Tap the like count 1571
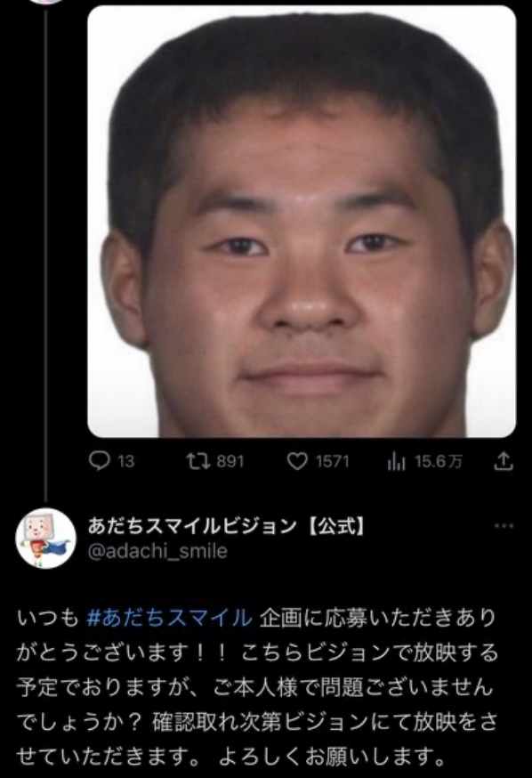 pyautogui.click(x=332, y=462)
